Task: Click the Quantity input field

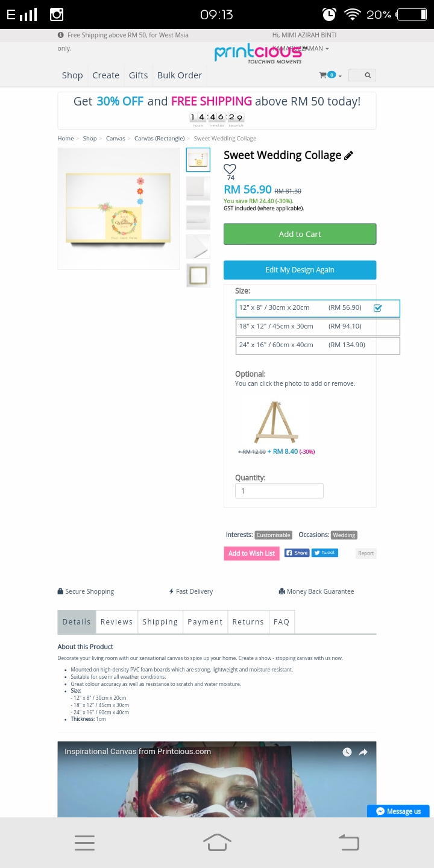Action: [279, 491]
